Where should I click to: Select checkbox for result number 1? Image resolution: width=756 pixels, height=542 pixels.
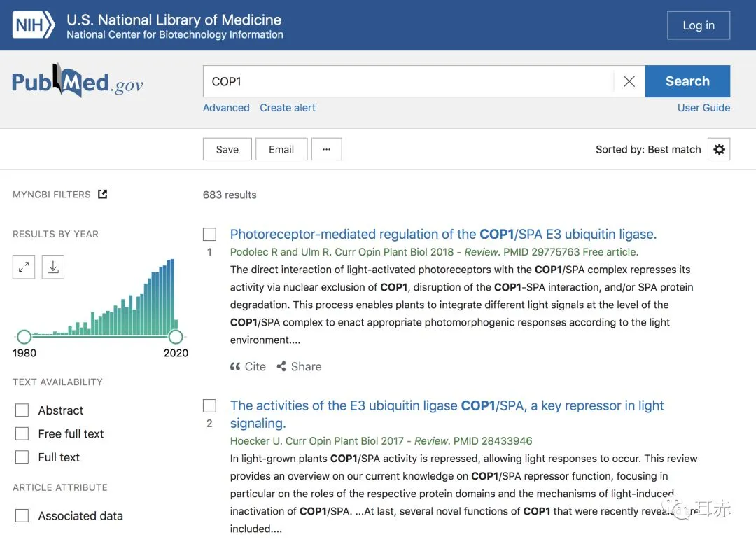tap(209, 234)
